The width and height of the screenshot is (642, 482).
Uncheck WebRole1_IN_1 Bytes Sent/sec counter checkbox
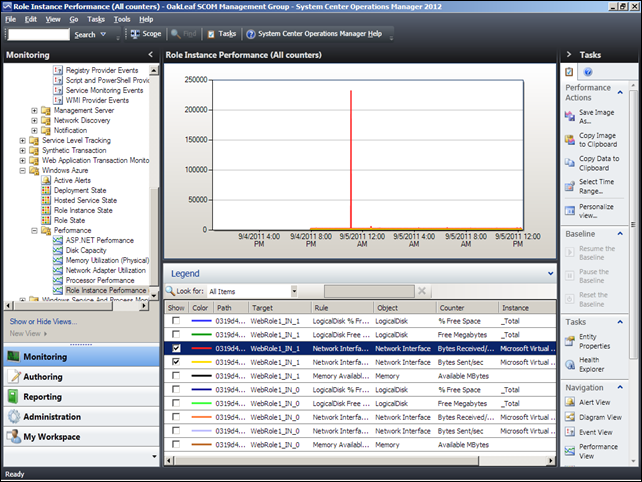176,362
